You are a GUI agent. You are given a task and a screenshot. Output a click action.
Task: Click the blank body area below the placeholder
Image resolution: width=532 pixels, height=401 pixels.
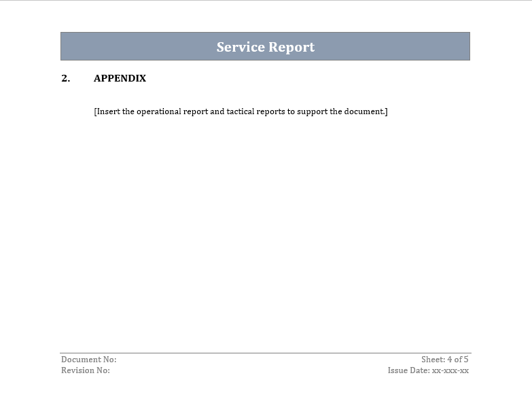265,231
